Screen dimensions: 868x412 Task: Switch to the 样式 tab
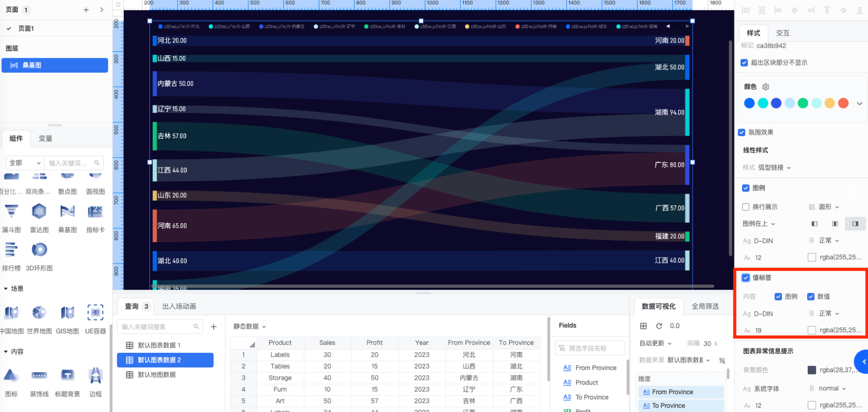click(753, 33)
